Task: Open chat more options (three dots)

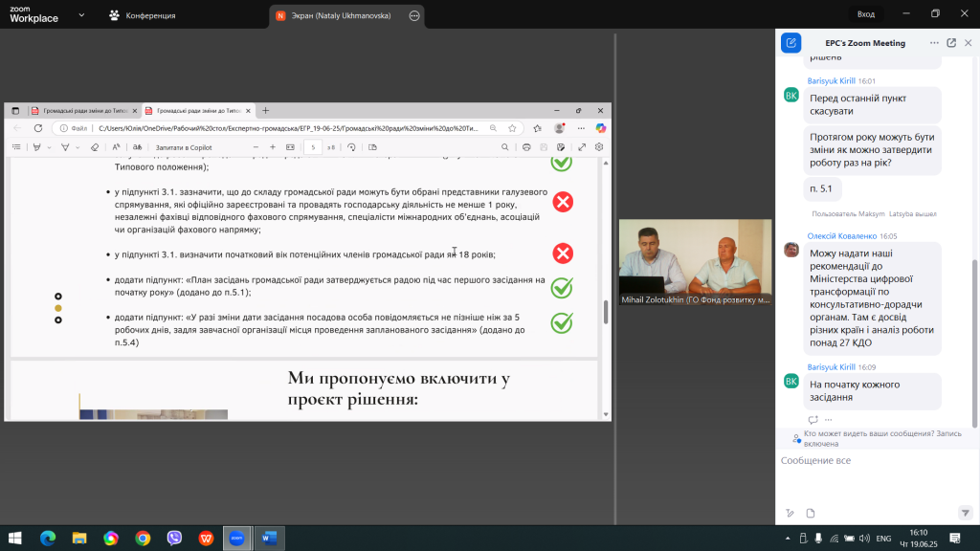Action: [934, 43]
